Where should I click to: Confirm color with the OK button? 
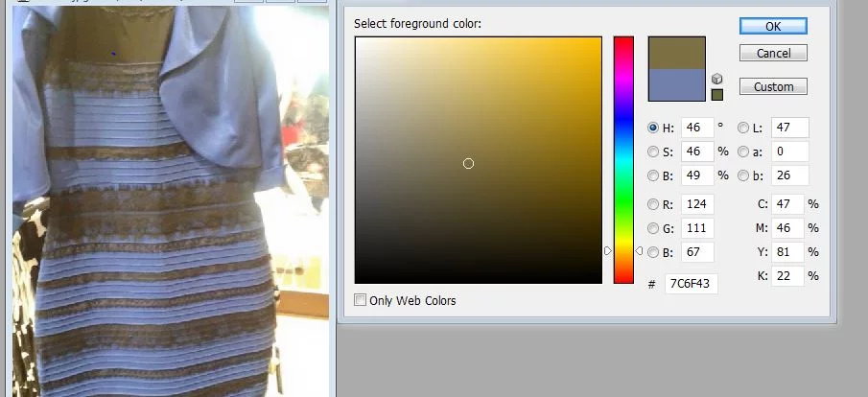pos(773,26)
